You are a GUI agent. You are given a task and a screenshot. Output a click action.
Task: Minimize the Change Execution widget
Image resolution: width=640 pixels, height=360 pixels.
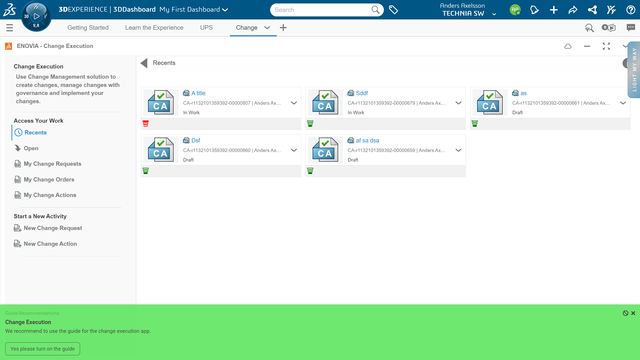(x=587, y=46)
